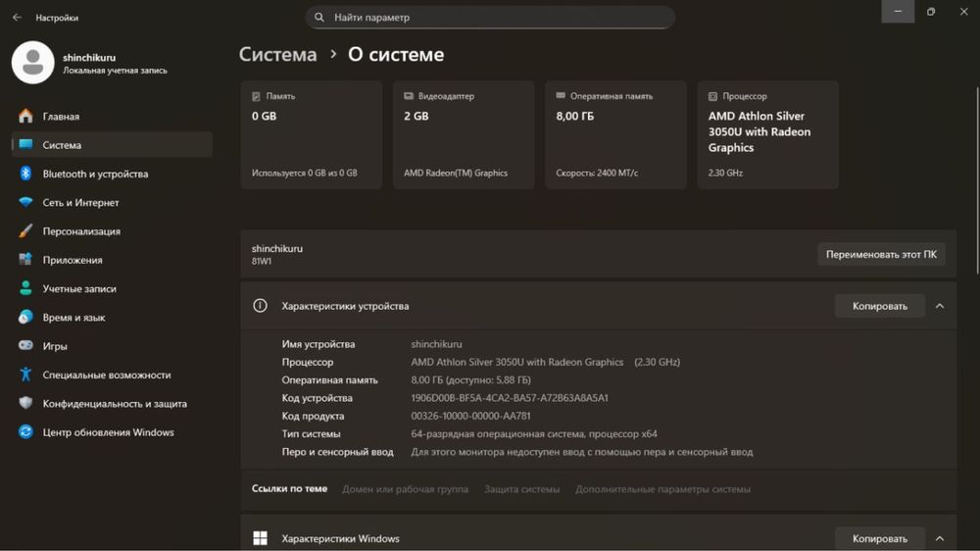Screen dimensions: 980x551
Task: Open the Приложения section
Action: 112,260
